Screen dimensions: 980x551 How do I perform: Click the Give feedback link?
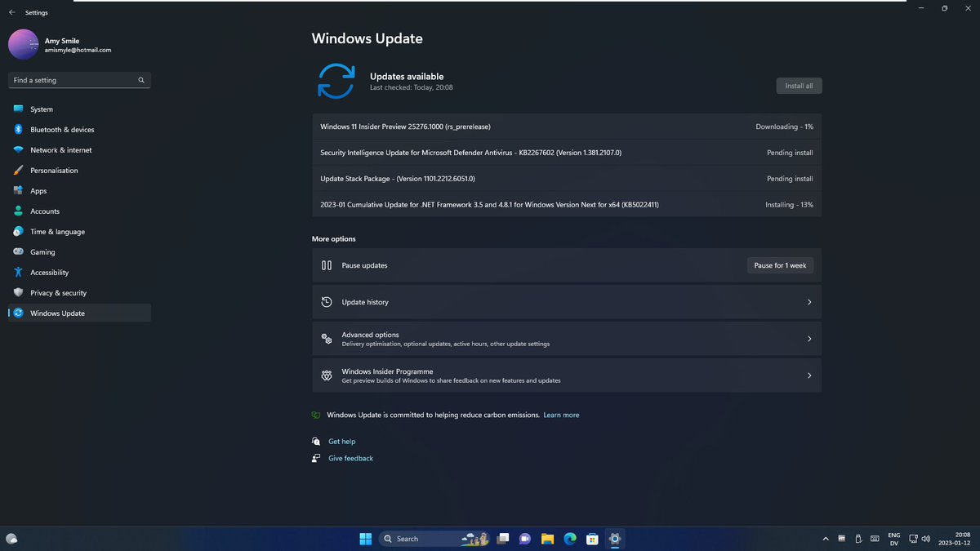(x=350, y=459)
